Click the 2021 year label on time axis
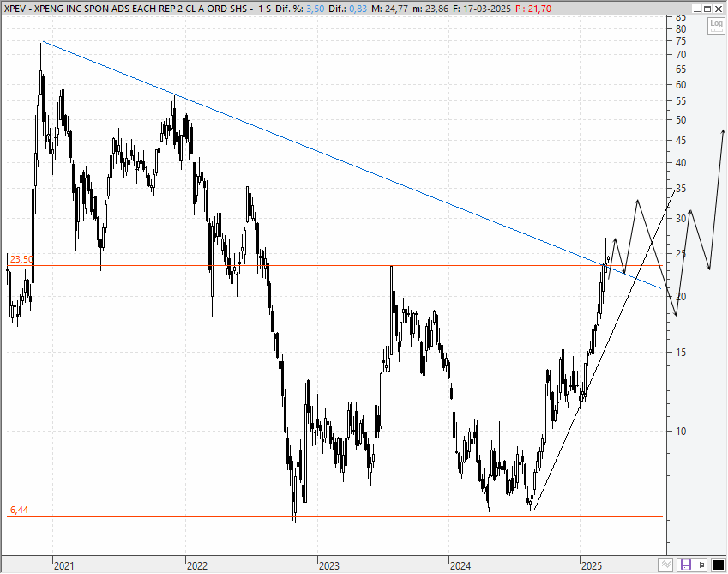Image resolution: width=728 pixels, height=574 pixels. (x=63, y=565)
